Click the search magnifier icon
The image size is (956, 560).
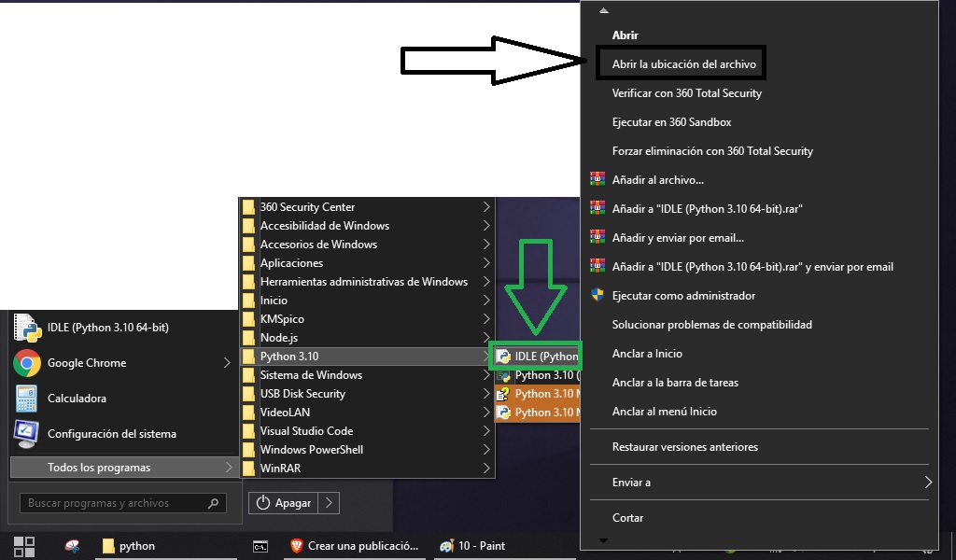[213, 503]
